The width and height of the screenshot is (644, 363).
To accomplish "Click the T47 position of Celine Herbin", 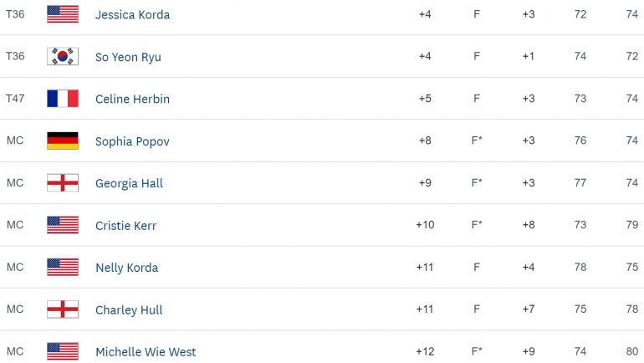I will 15,99.
